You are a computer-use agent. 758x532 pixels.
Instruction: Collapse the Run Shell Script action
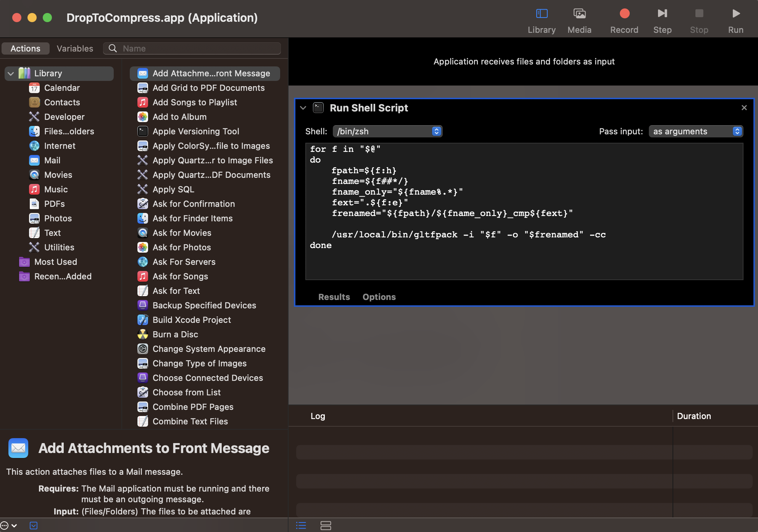pos(303,108)
